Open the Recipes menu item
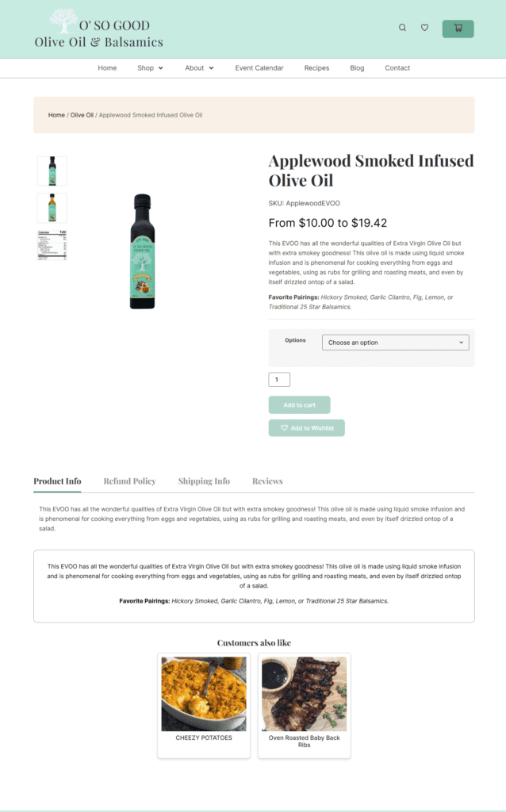The image size is (506, 812). (316, 68)
